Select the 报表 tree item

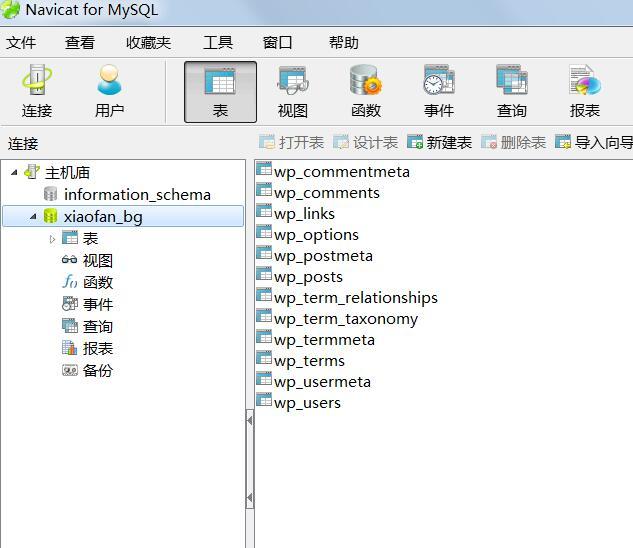pyautogui.click(x=98, y=348)
